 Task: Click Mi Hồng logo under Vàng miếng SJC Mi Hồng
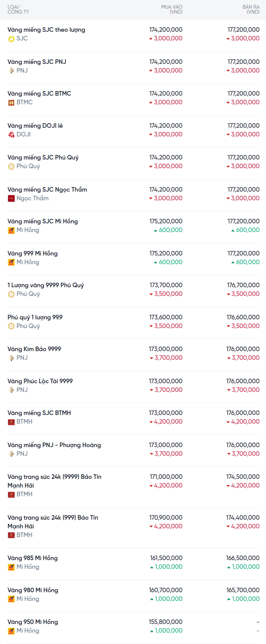(x=11, y=230)
